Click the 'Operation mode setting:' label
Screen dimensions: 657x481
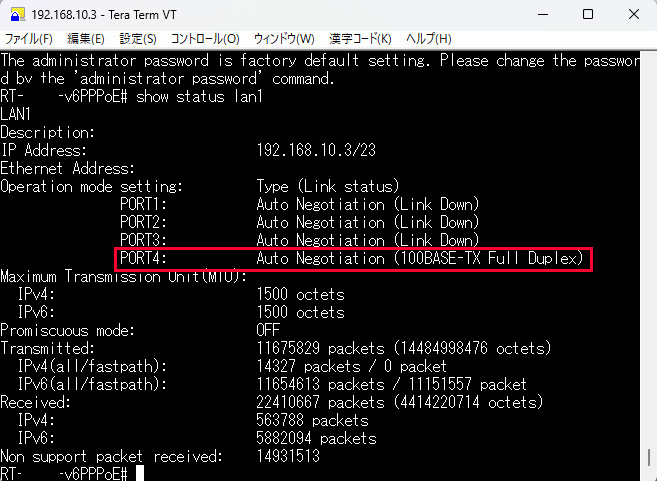[91, 186]
